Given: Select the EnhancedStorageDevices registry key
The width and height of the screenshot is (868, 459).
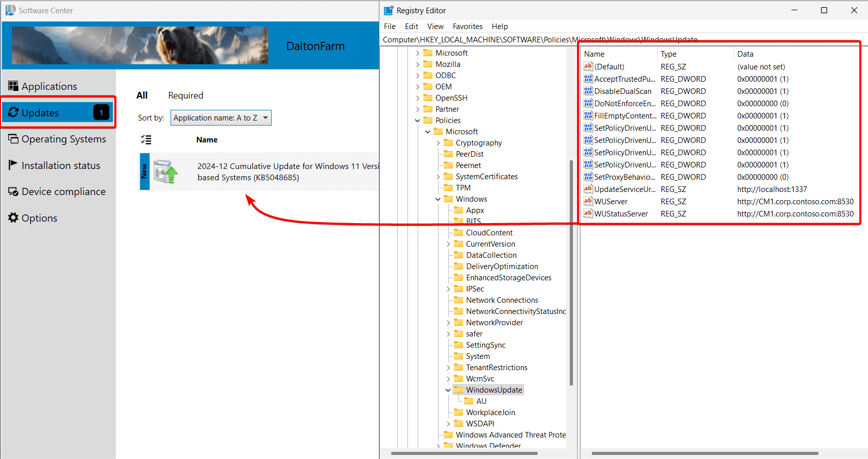Looking at the screenshot, I should [509, 277].
